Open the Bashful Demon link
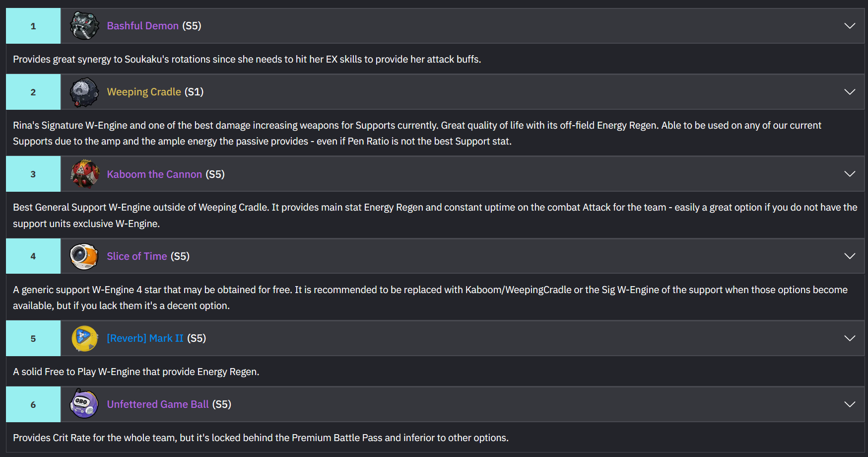This screenshot has width=868, height=457. coord(143,26)
